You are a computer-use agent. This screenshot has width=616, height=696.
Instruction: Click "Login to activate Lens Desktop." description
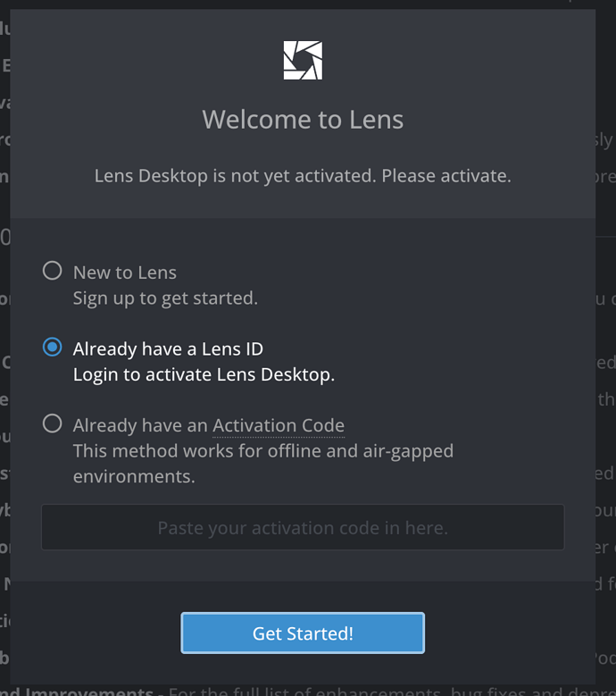[204, 374]
